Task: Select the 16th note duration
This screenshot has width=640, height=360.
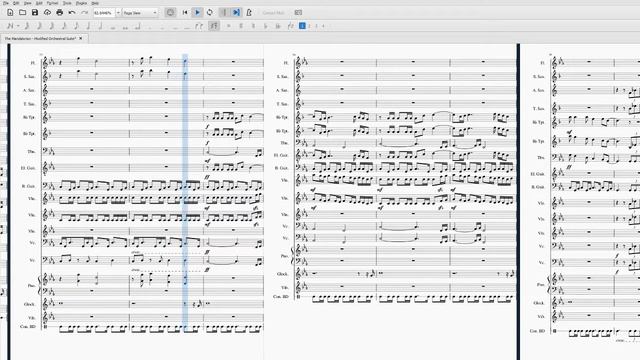Action: click(x=64, y=26)
